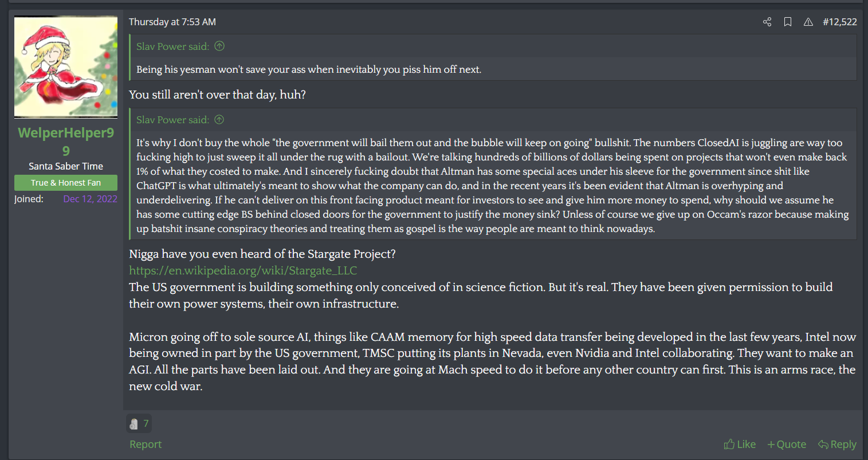Jump to original via arrow above 'Being his yesman' quote

point(219,46)
